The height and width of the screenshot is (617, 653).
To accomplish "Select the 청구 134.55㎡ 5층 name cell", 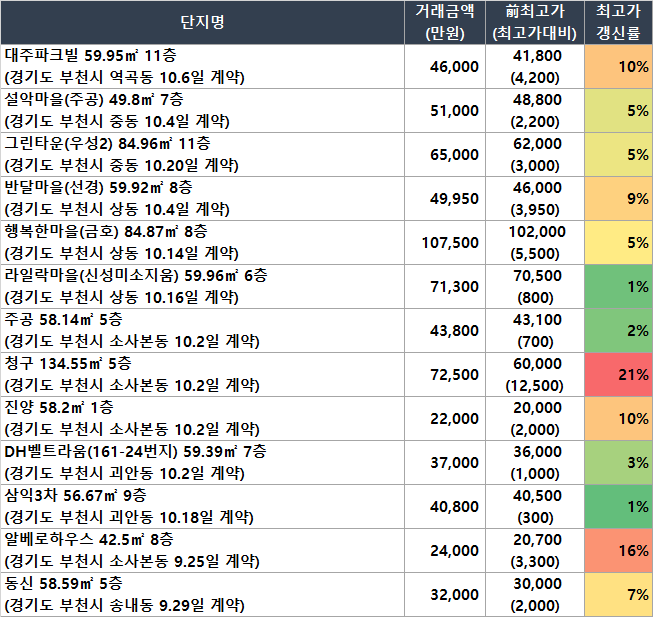I will (202, 375).
